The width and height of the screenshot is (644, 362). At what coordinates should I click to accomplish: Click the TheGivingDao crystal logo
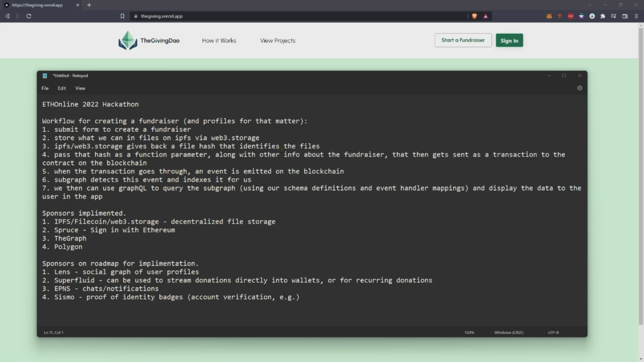point(128,41)
